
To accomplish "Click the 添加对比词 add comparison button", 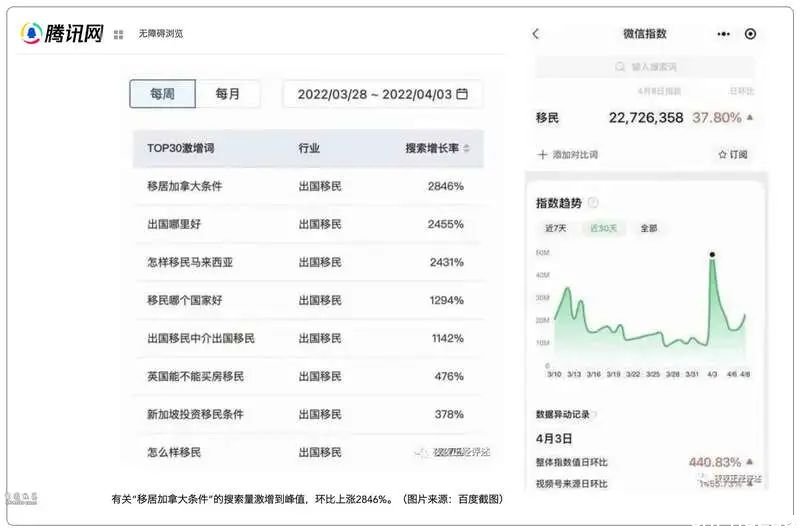I will click(568, 155).
